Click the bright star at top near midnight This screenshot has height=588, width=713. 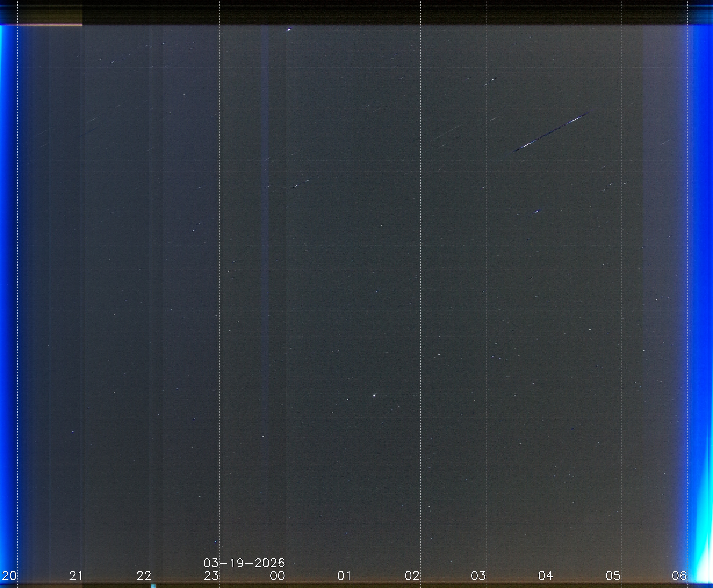289,30
